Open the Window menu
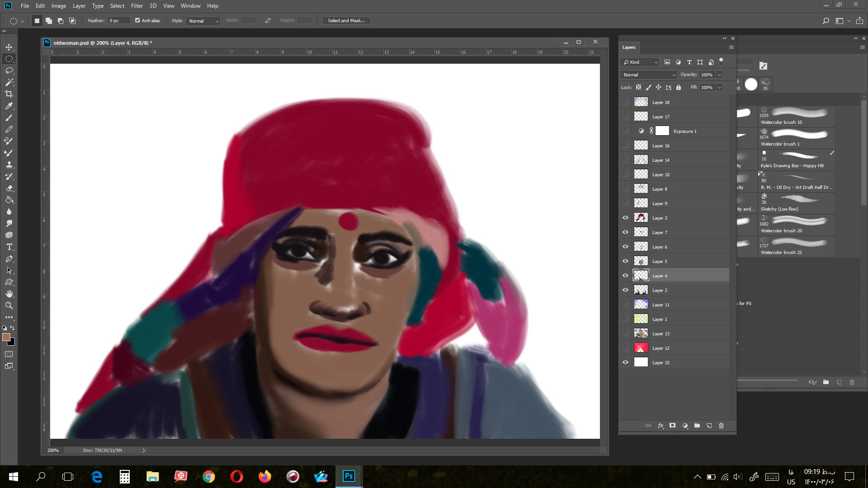868x488 pixels. point(190,6)
